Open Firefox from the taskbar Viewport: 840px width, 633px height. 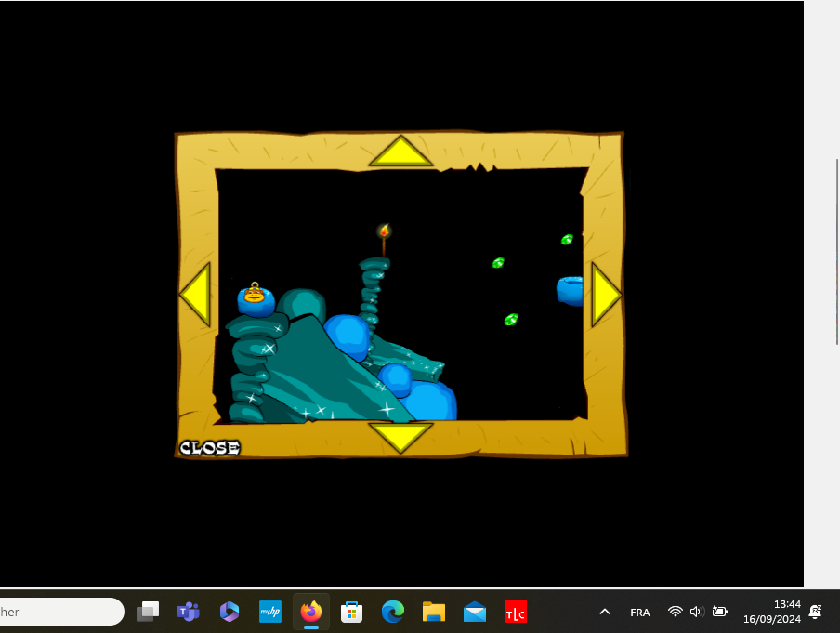310,612
